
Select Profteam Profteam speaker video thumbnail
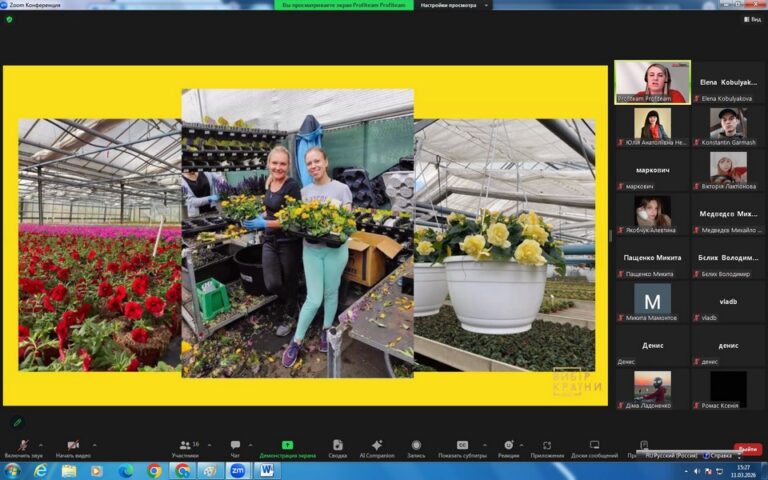tap(652, 81)
